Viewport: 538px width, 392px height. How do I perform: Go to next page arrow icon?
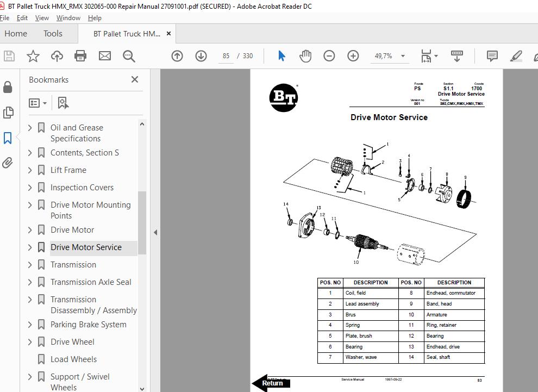coord(201,56)
